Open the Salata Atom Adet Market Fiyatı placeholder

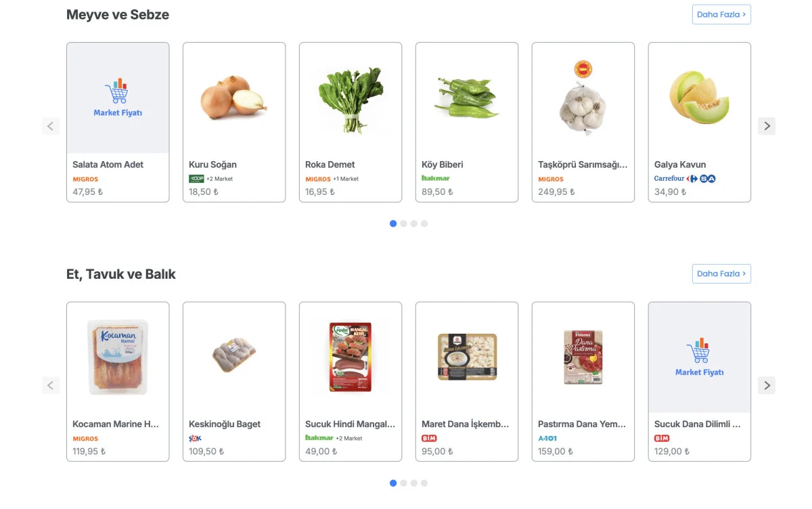tap(118, 98)
